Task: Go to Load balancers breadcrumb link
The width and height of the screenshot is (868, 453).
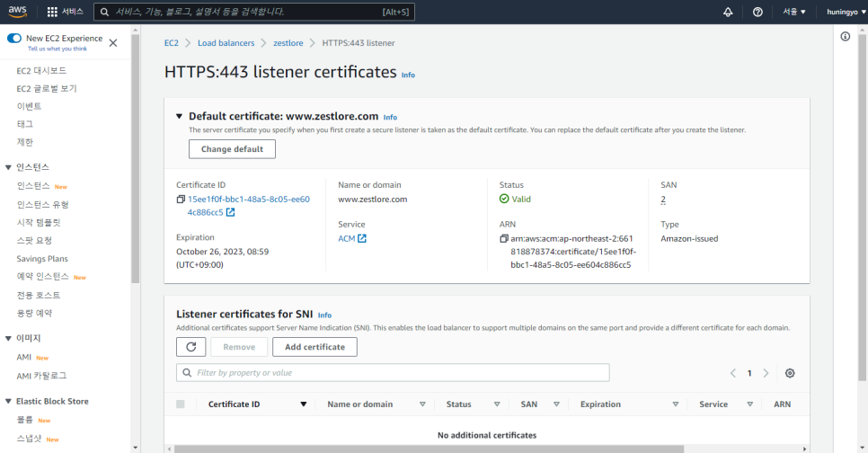Action: [x=226, y=42]
